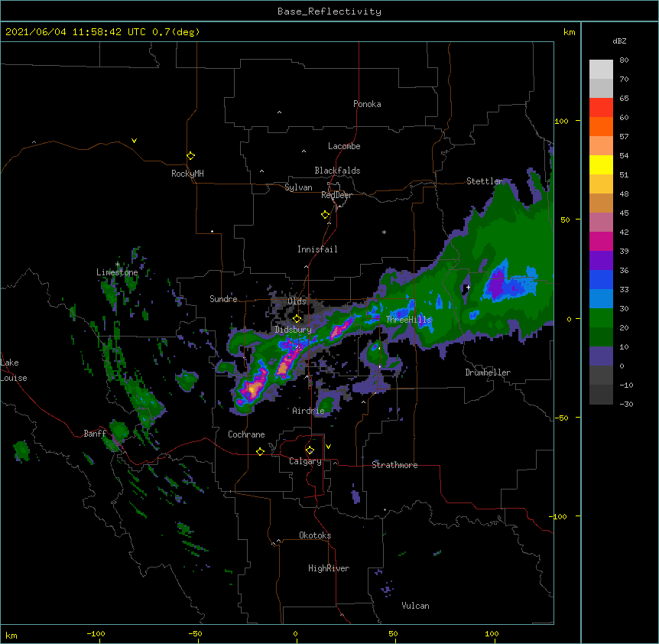Image resolution: width=659 pixels, height=644 pixels.
Task: Click the slate 10 dBZ color swatch
Action: (601, 356)
